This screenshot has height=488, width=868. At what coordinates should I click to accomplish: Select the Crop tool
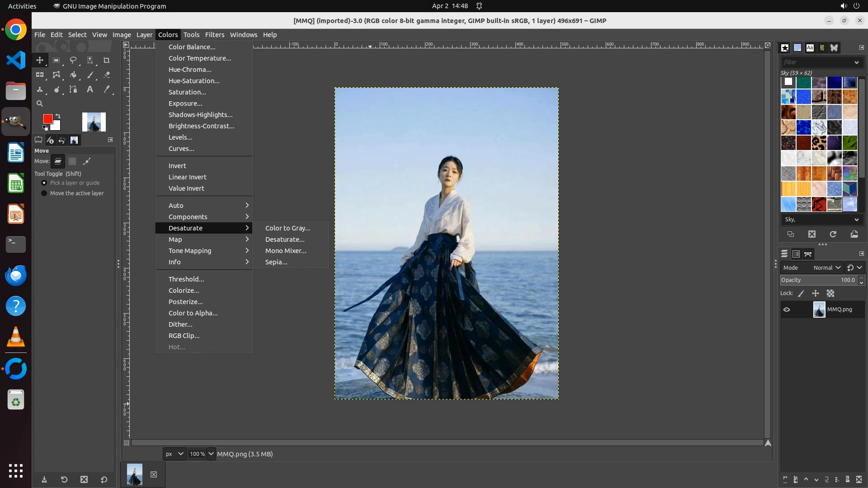tap(107, 60)
